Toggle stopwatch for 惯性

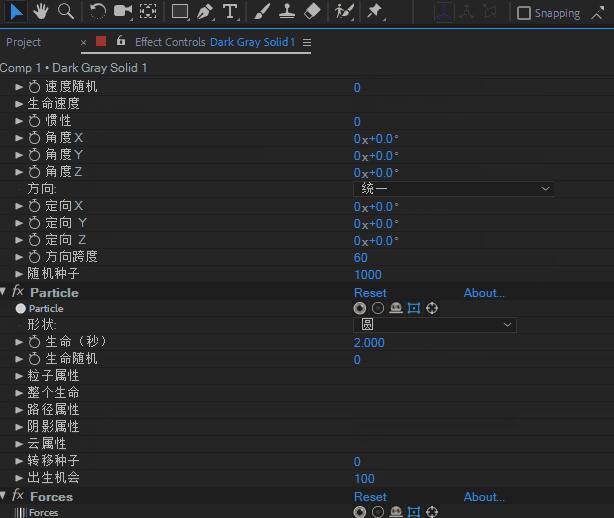tap(34, 121)
